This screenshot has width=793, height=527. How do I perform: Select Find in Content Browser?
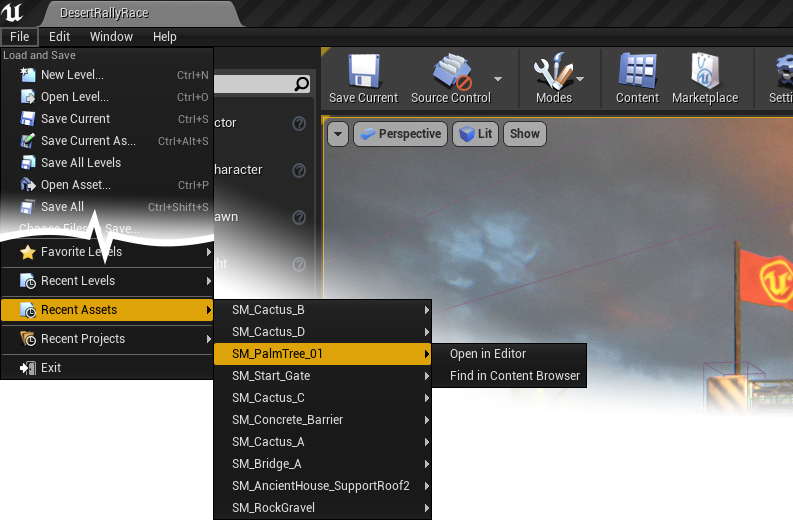point(514,376)
